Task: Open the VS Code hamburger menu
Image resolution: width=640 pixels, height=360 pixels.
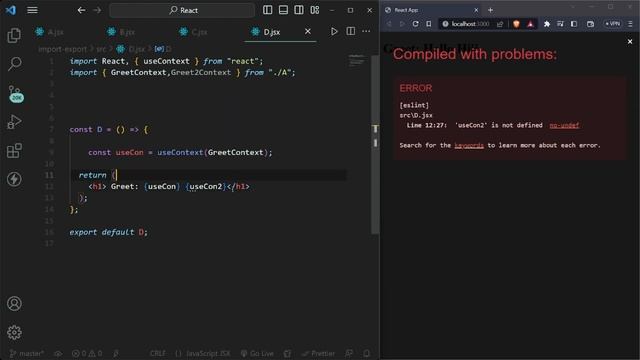Action: click(x=32, y=10)
